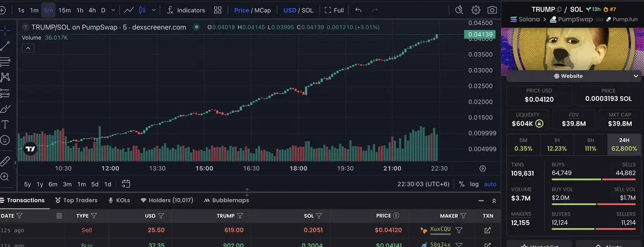Filter transactions by TRUMP amount column
The image size is (644, 247).
tap(240, 216)
